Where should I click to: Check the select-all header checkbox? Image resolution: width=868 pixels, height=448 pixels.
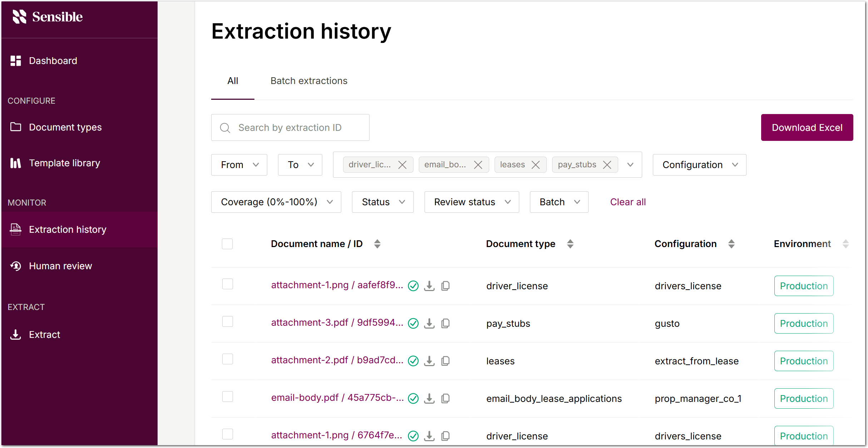pyautogui.click(x=227, y=244)
